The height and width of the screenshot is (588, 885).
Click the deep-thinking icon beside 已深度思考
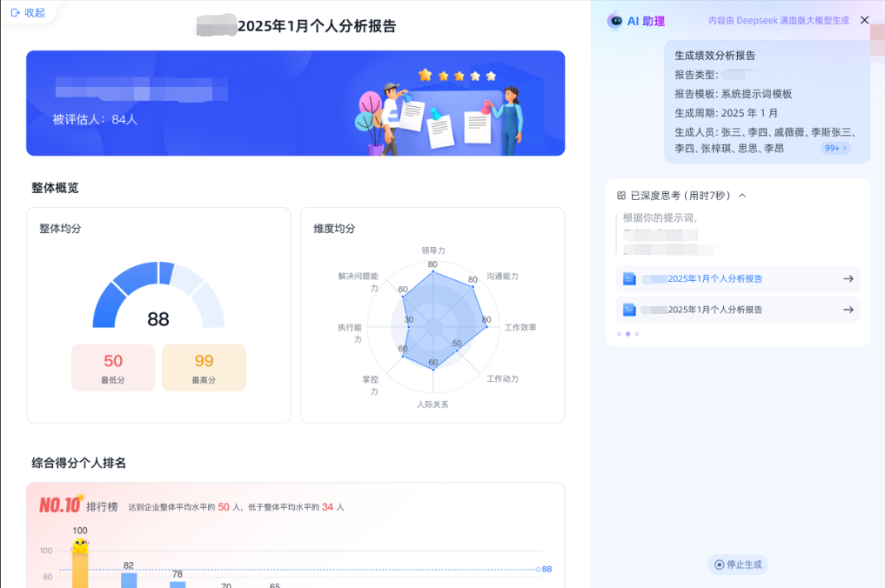621,196
